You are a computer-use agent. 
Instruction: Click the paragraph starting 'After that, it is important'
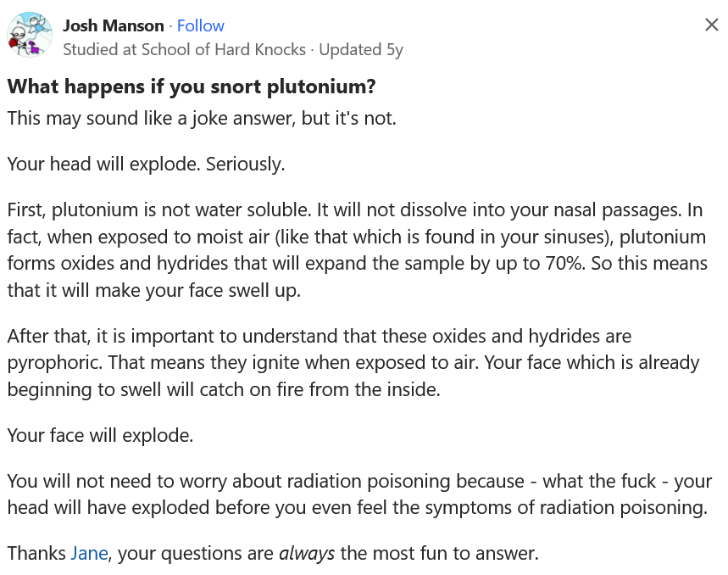click(x=353, y=363)
